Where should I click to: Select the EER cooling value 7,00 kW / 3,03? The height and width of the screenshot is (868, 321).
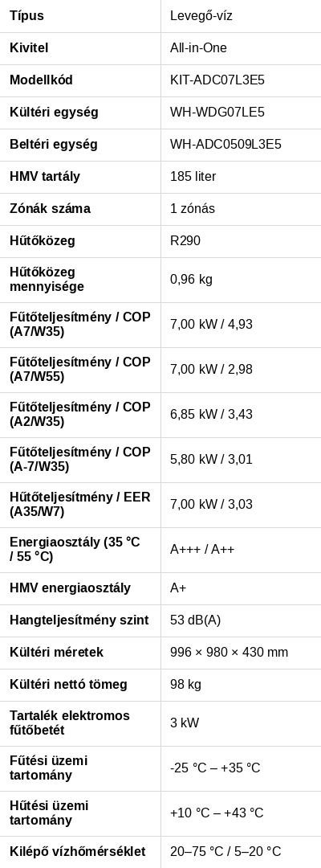coord(212,505)
